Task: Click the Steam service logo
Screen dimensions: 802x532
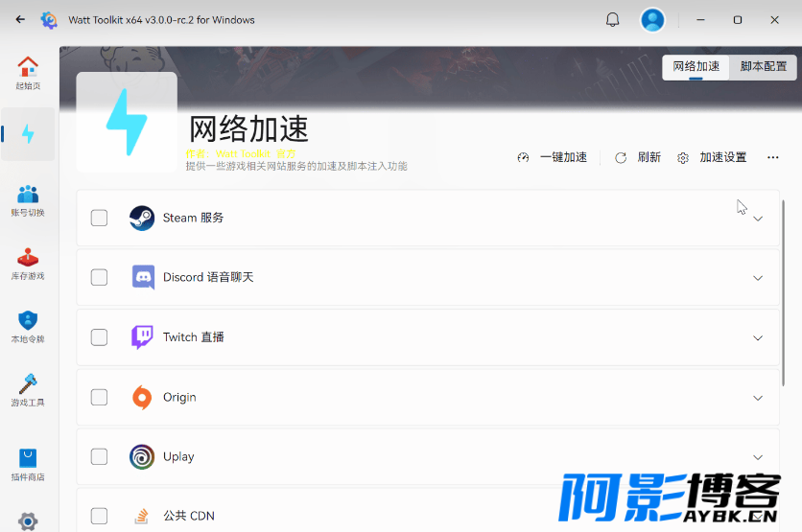Action: (x=142, y=219)
